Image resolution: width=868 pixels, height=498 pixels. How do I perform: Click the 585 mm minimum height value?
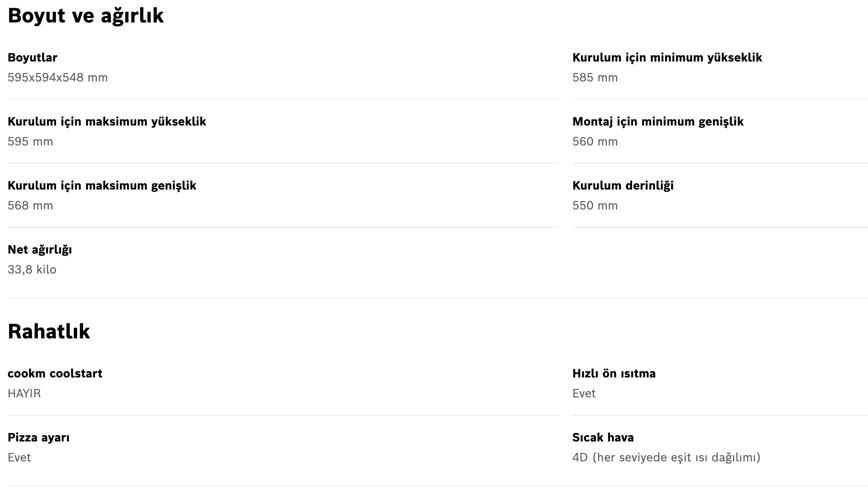tap(595, 78)
